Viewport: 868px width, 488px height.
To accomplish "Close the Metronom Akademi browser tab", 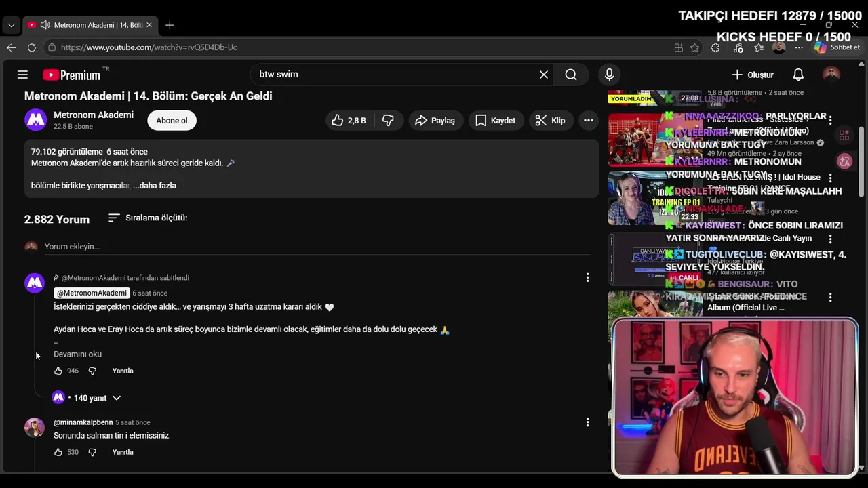I will [149, 25].
